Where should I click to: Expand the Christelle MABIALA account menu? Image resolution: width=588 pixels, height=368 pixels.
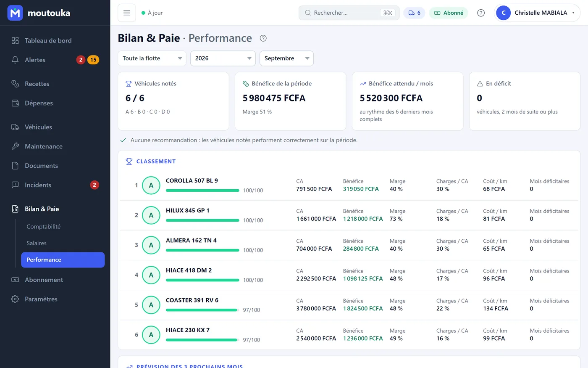(538, 13)
